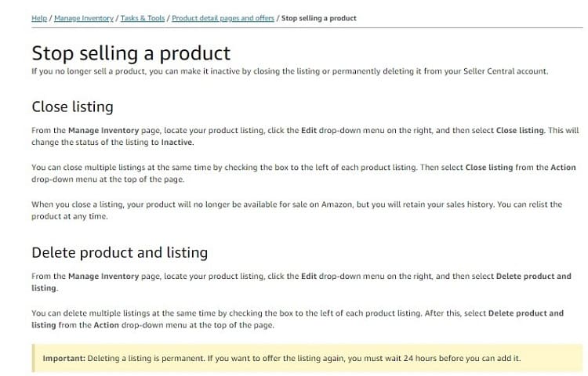Image resolution: width=588 pixels, height=376 pixels.
Task: Click bold Edit in the Delete product paragraph
Action: click(309, 276)
